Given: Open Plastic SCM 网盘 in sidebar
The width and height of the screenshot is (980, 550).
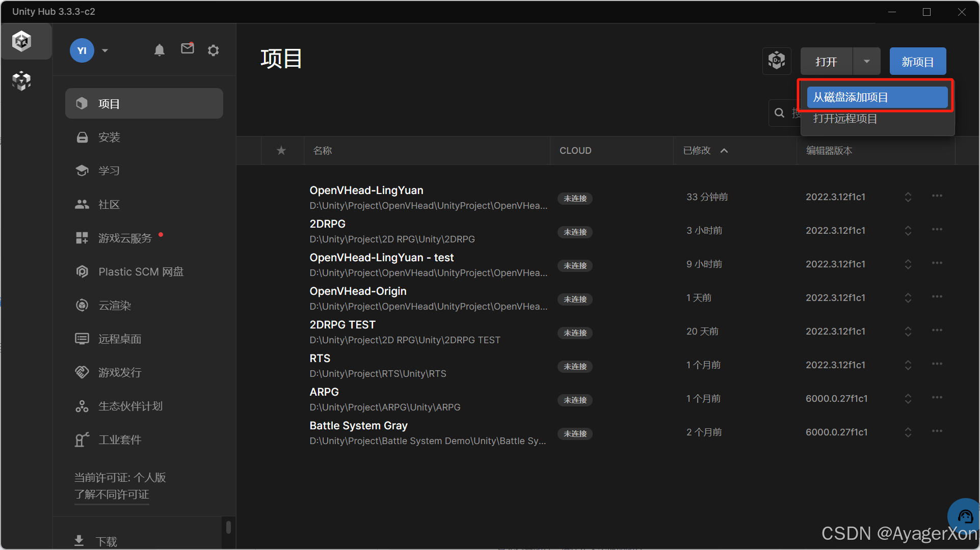Looking at the screenshot, I should pyautogui.click(x=144, y=272).
